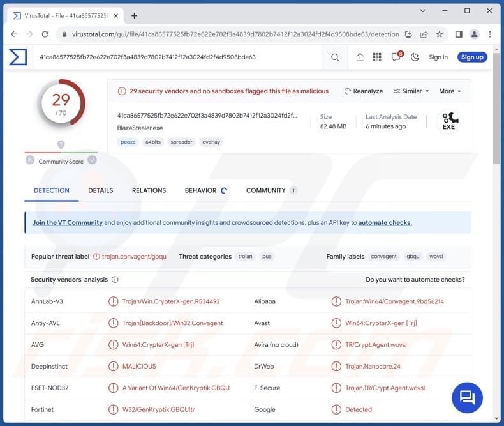Click the search magnifier icon
Screen dimensions: 504x426
335,57
